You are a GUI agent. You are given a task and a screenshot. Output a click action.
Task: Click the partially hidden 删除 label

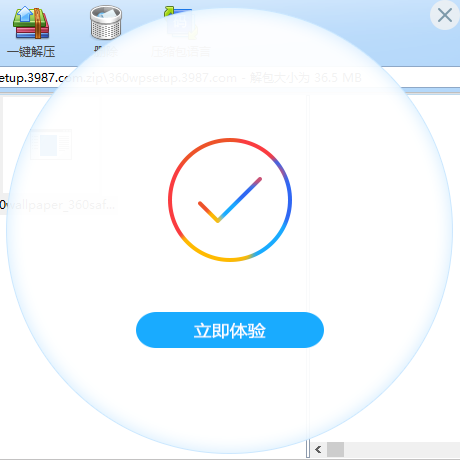tap(106, 52)
